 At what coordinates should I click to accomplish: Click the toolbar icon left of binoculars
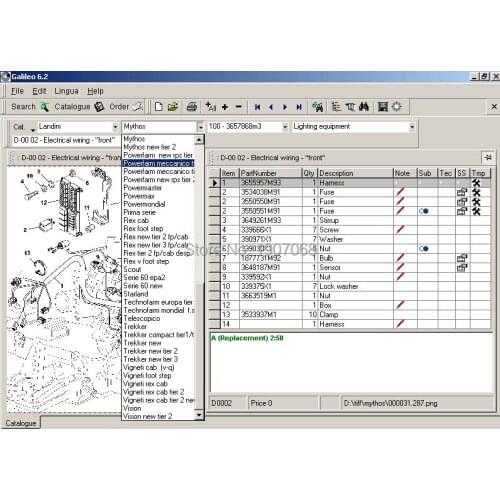point(350,107)
